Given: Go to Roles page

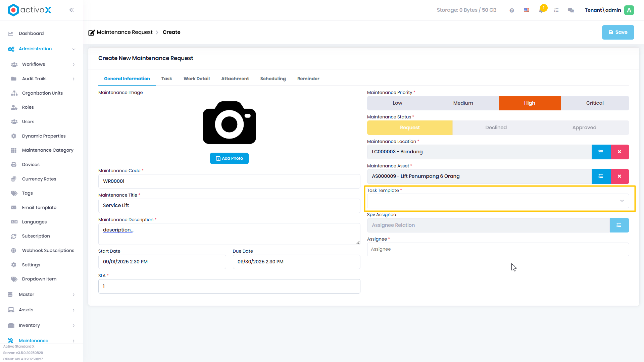Looking at the screenshot, I should click(x=28, y=107).
